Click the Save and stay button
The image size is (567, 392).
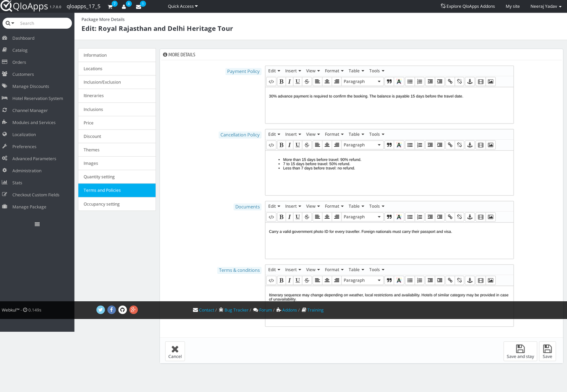(x=520, y=351)
